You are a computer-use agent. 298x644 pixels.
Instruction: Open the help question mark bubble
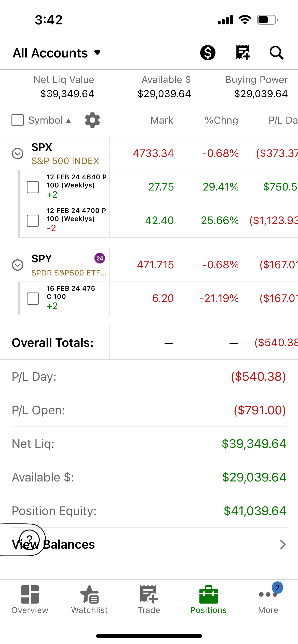[30, 540]
